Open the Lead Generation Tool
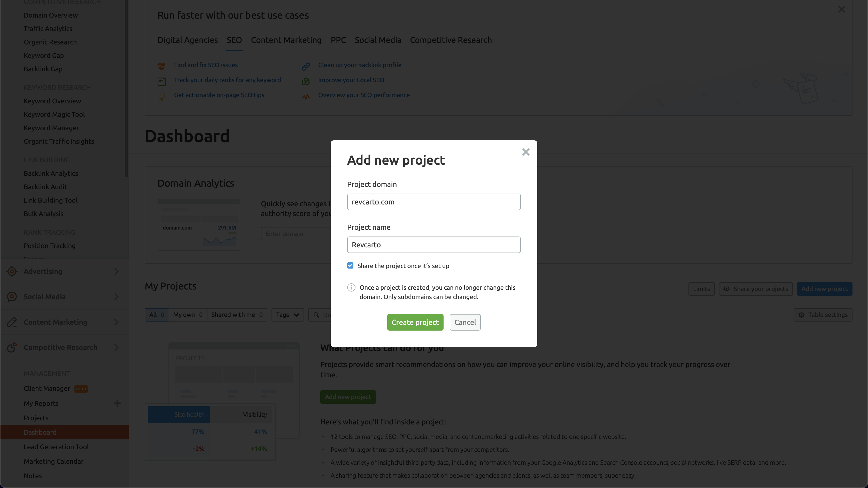The width and height of the screenshot is (868, 488). pos(56,446)
